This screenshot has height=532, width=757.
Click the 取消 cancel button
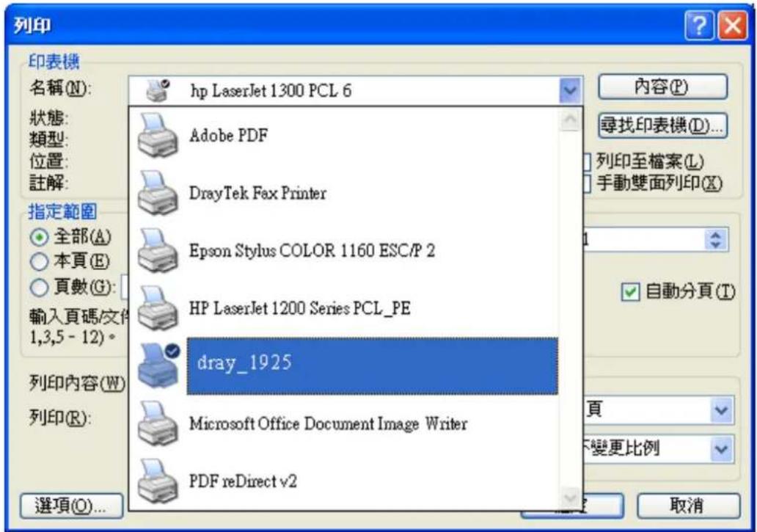point(688,506)
